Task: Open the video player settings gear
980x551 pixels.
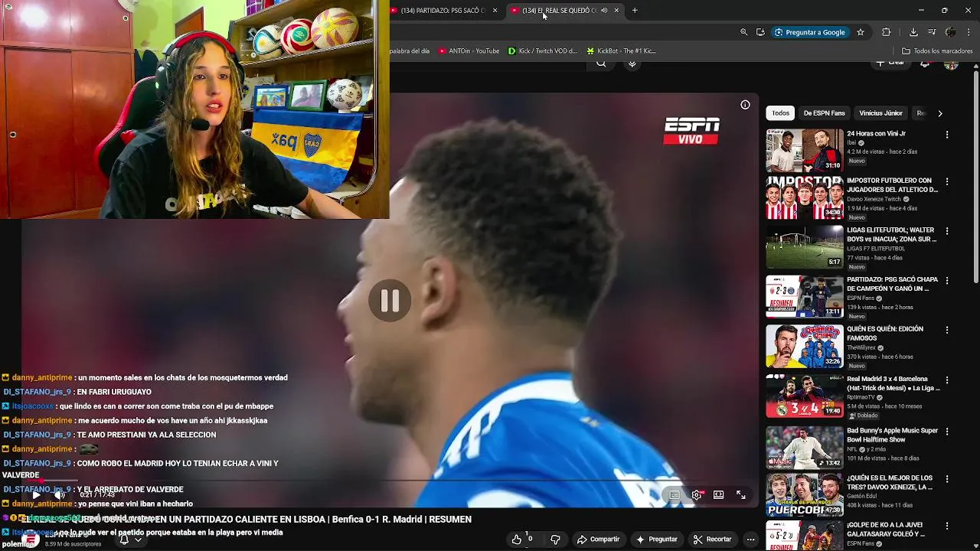Action: [697, 495]
